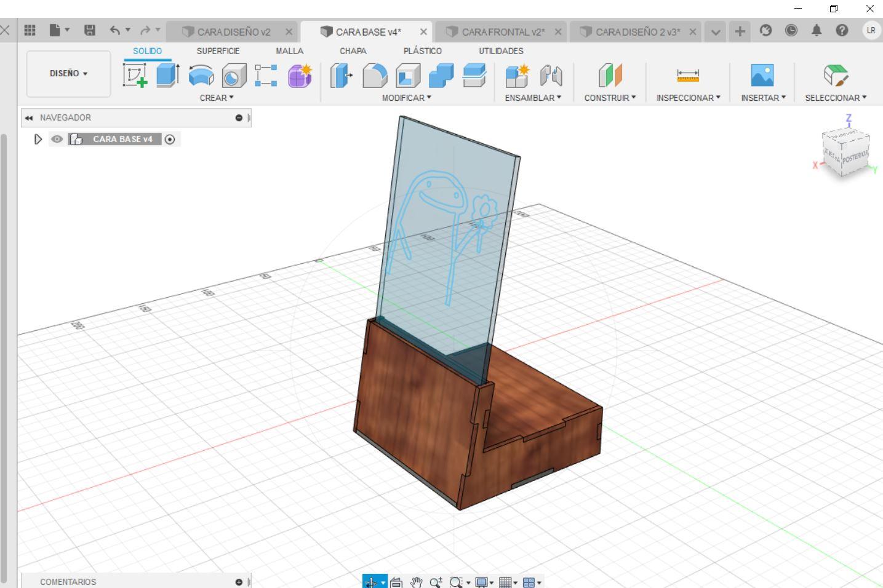Open the DISEÑO workspace dropdown
Viewport: 883px width, 588px height.
pyautogui.click(x=68, y=73)
